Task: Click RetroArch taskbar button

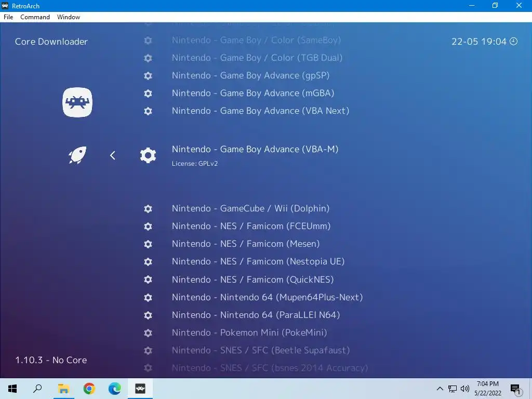Action: pyautogui.click(x=140, y=389)
